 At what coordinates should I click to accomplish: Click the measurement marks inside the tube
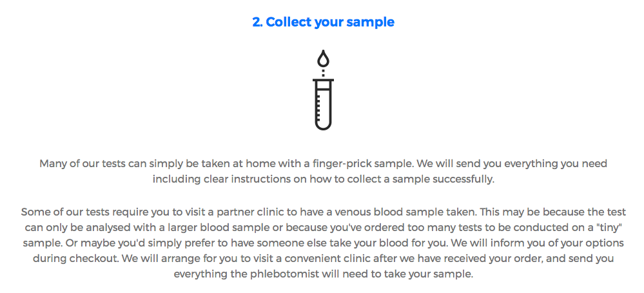320,105
